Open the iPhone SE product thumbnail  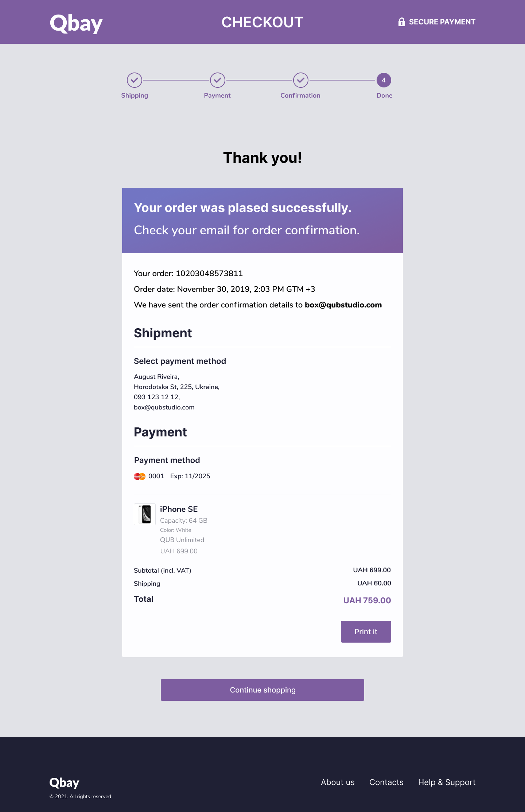tap(145, 514)
